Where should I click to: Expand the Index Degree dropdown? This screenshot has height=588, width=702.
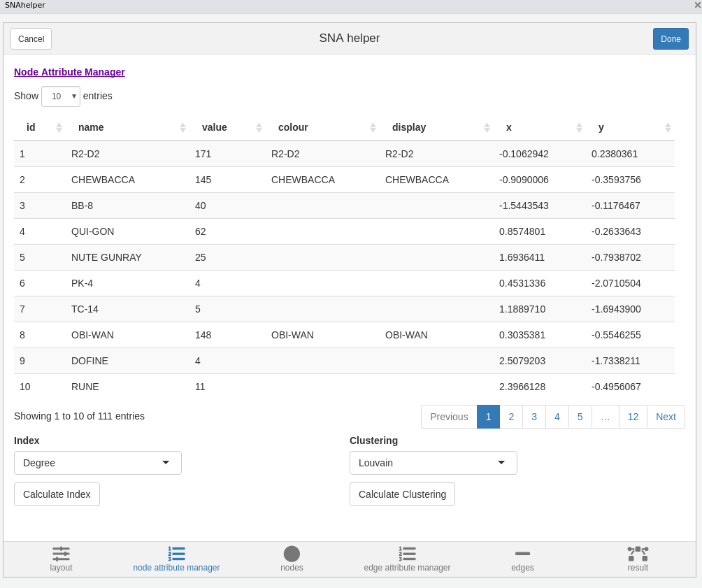pos(98,463)
